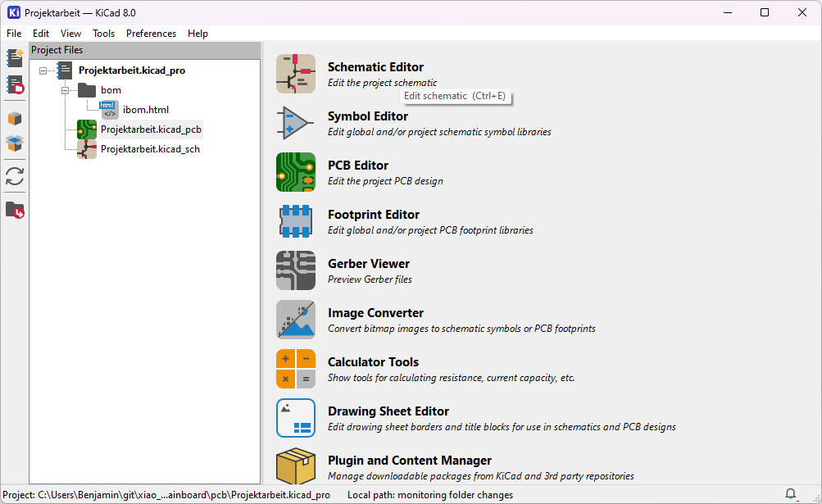Open Drawing Sheet Editor icon
Image resolution: width=822 pixels, height=504 pixels.
tap(296, 418)
